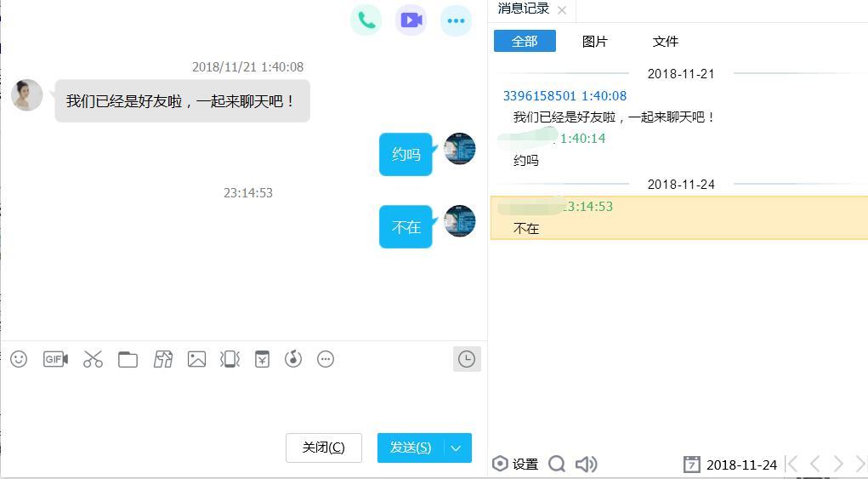Viewport: 868px width, 479px height.
Task: Open more options with the three-dots icon
Action: click(457, 20)
